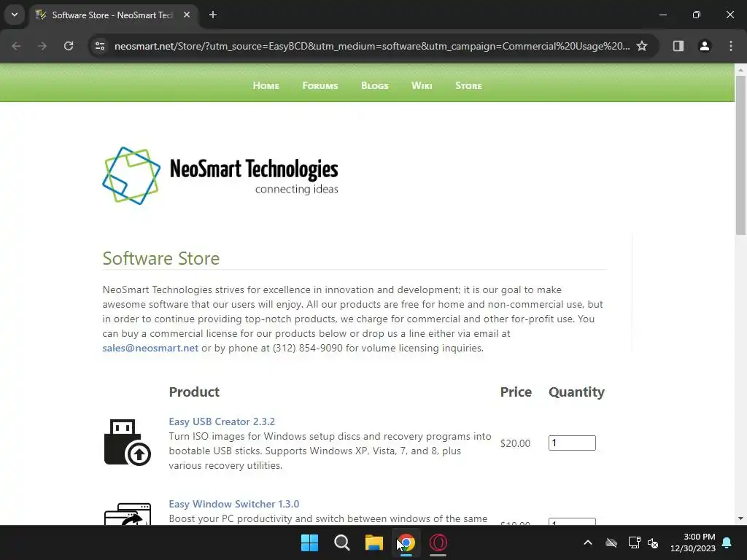Click the muted volume tray icon

click(653, 542)
